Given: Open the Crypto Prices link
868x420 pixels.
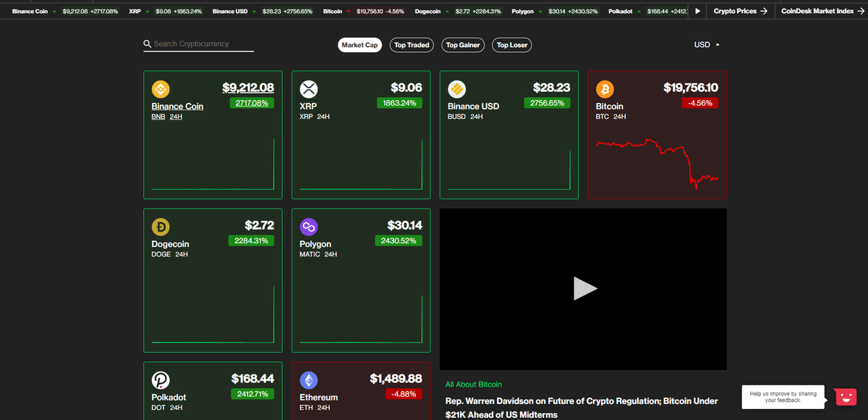Looking at the screenshot, I should [740, 12].
